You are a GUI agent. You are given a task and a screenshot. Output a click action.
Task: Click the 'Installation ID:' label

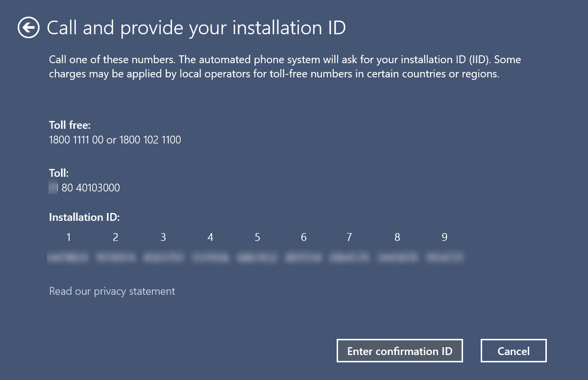pyautogui.click(x=84, y=217)
